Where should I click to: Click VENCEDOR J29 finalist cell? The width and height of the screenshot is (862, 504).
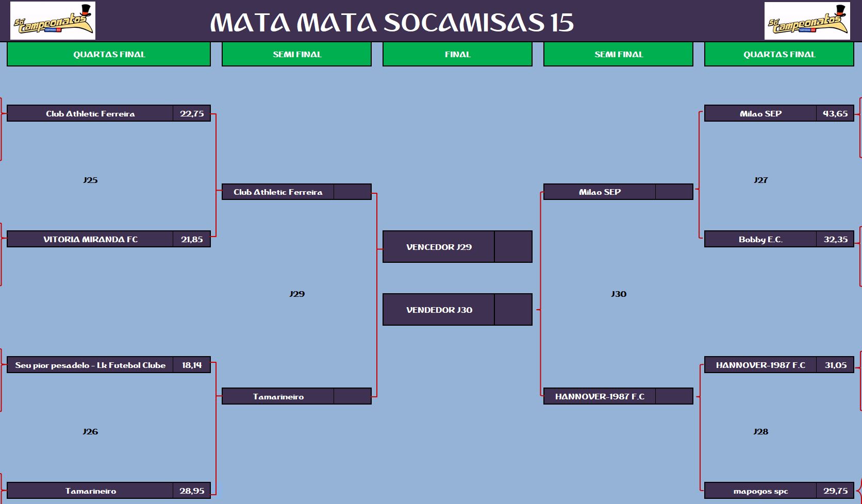(x=439, y=247)
